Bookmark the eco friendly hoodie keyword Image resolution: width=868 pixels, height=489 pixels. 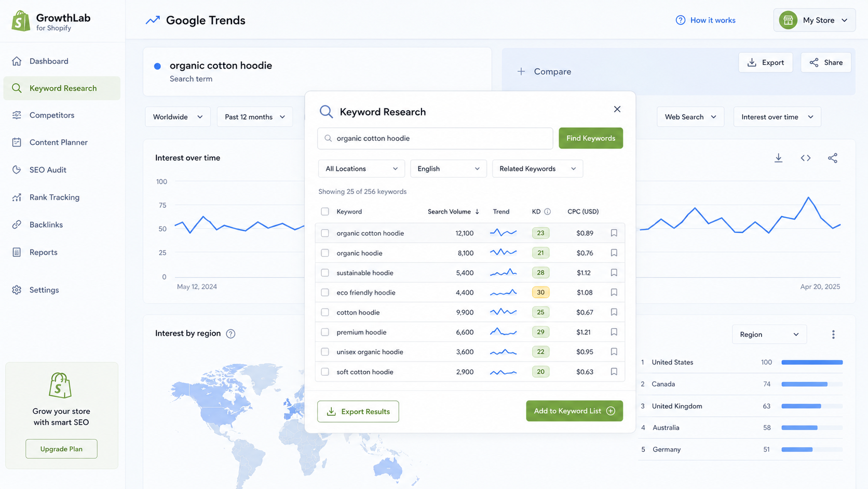tap(614, 292)
